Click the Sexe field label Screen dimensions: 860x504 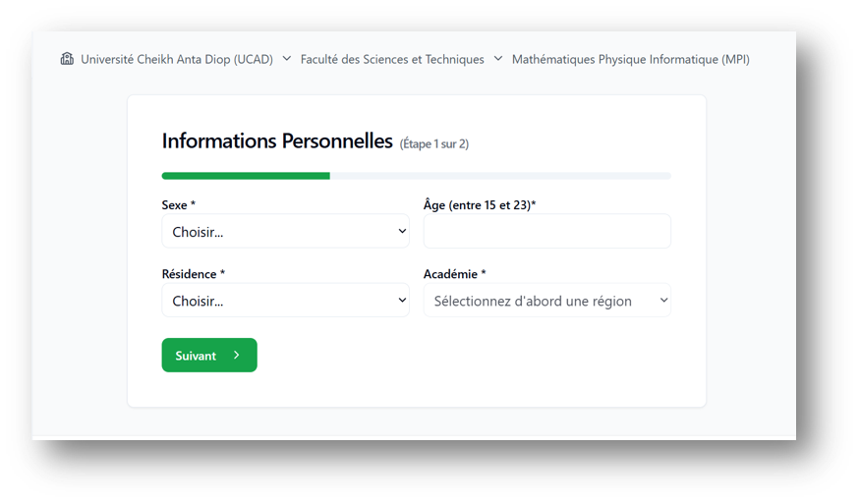[x=178, y=205]
